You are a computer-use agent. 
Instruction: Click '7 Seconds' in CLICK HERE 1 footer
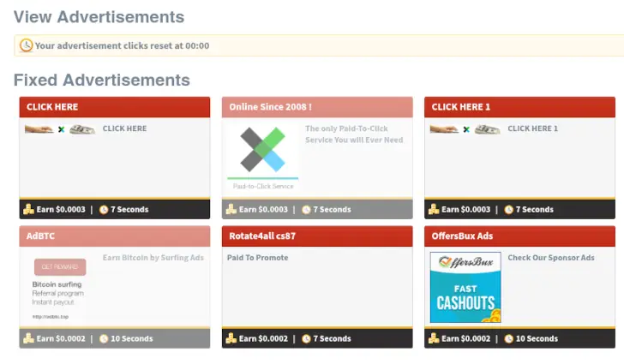(x=535, y=210)
